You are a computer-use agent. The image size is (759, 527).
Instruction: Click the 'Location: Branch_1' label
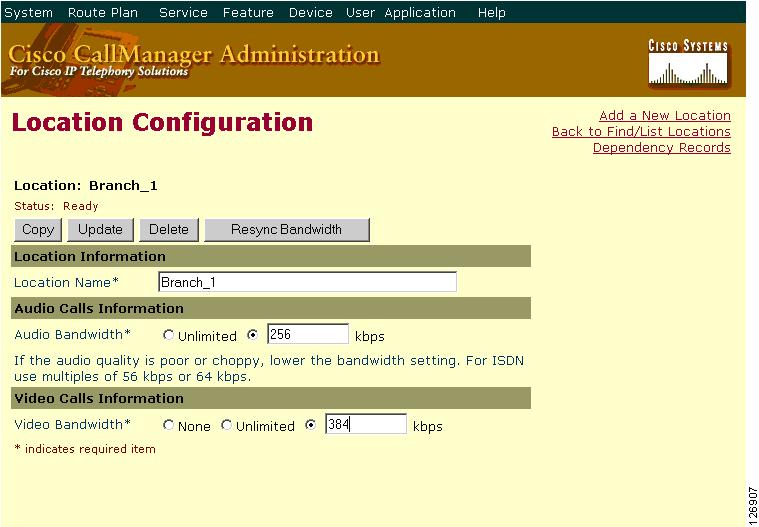86,186
